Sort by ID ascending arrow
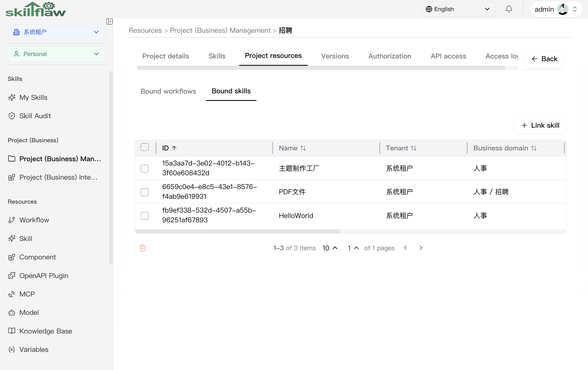Viewport: 588px width, 370px height. coord(174,148)
